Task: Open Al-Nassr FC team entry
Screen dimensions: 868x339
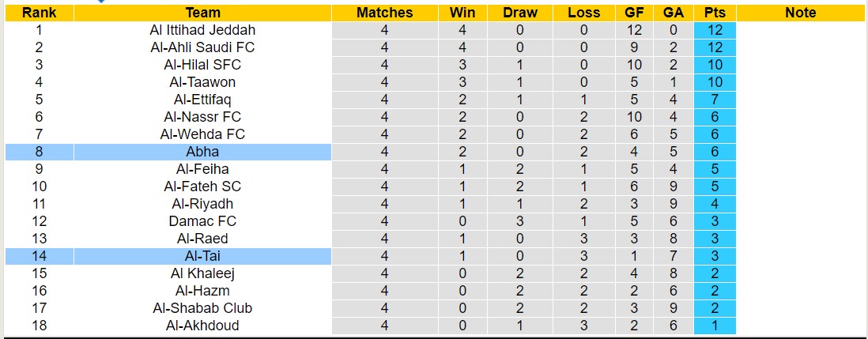Action: click(x=202, y=117)
